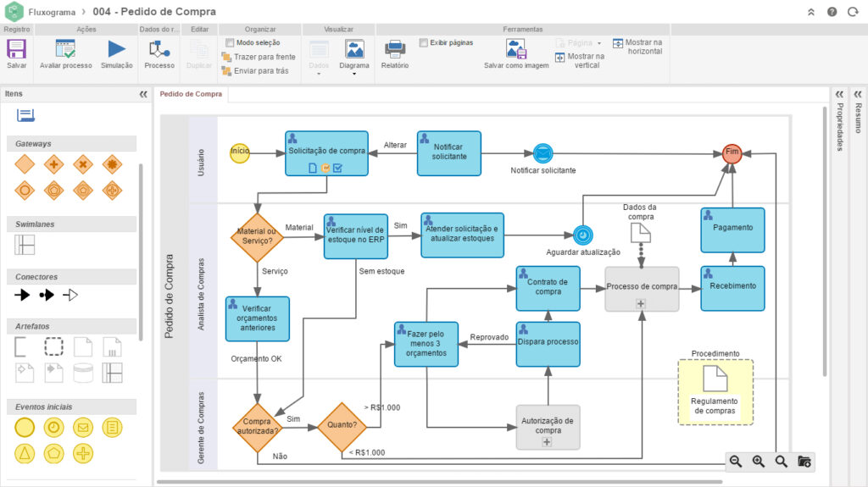Click the Salvar save icon
The width and height of the screenshot is (868, 487).
coord(16,49)
